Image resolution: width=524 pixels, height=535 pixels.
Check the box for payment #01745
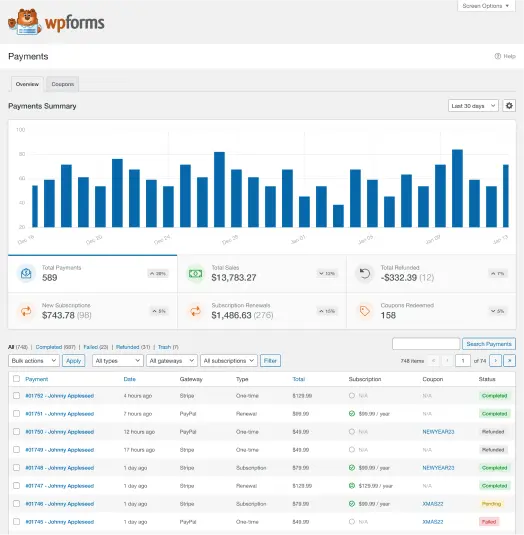point(16,522)
